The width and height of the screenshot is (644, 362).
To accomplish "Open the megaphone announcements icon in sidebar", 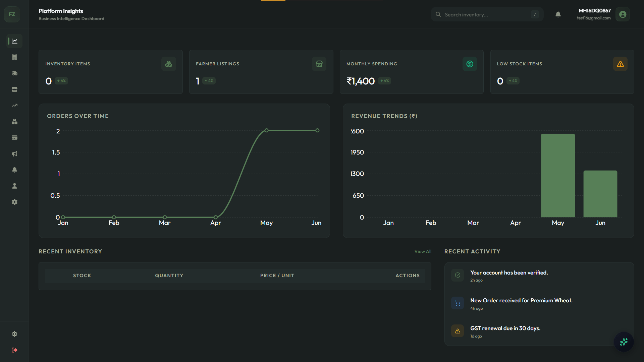I will 14,154.
